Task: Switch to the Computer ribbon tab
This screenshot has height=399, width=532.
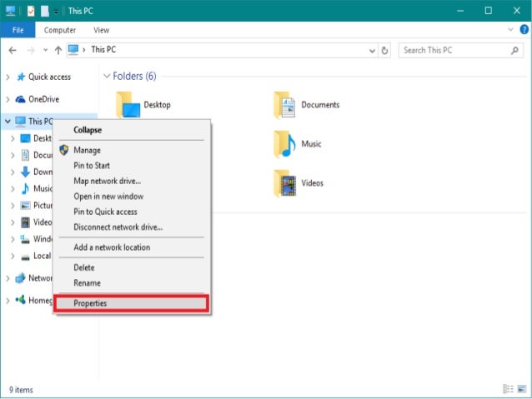Action: tap(60, 30)
